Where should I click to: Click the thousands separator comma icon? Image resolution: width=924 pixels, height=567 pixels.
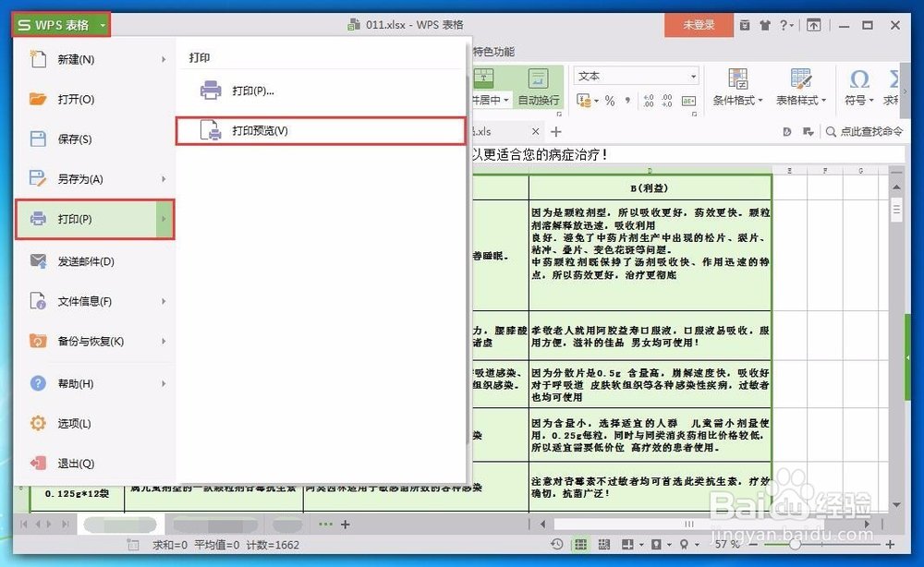627,101
